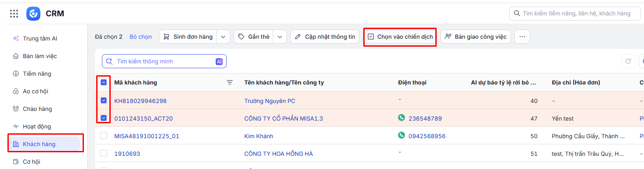
Task: Click Địa chỉ (Hóa đơn) column header
Action: (576, 82)
